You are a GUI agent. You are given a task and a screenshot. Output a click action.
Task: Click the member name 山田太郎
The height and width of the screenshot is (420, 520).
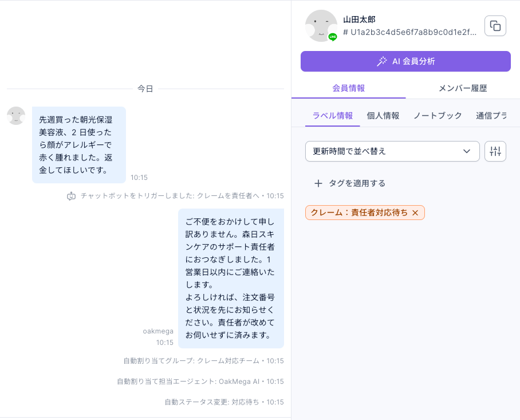[359, 19]
